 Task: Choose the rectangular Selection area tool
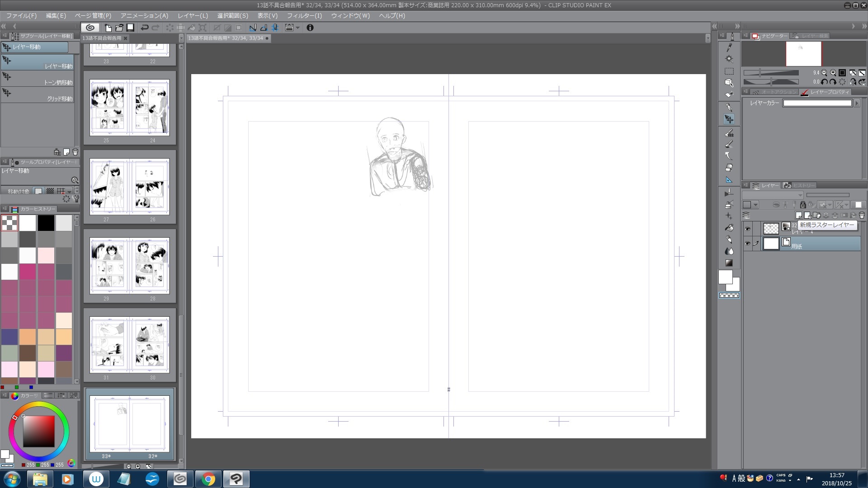tap(729, 71)
